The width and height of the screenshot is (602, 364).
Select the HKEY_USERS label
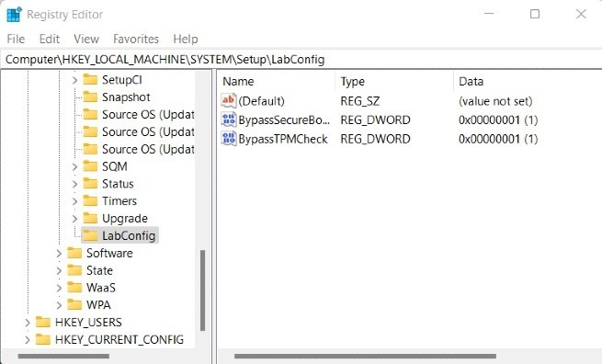click(x=88, y=322)
